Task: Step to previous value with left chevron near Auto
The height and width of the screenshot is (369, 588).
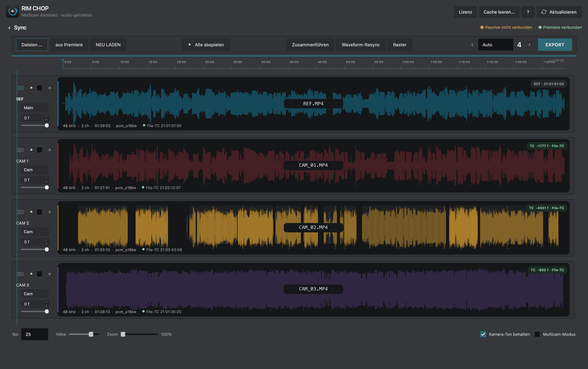Action: [472, 45]
